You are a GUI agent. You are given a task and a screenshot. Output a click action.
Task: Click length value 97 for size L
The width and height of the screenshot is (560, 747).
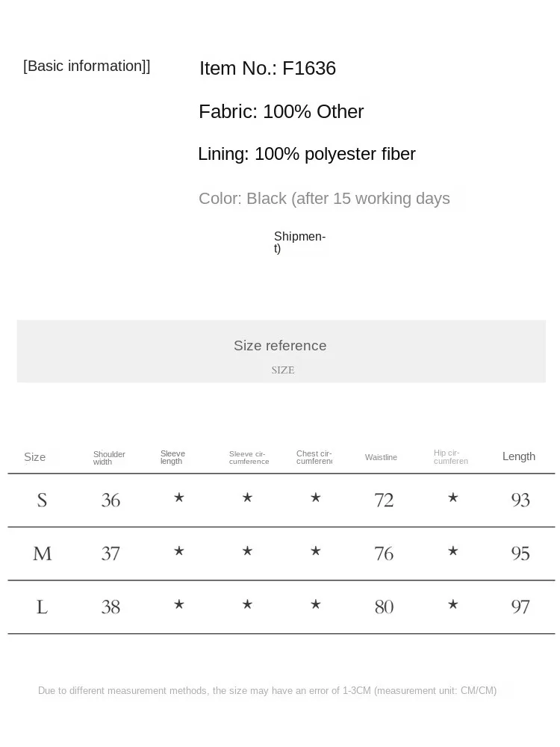point(520,607)
